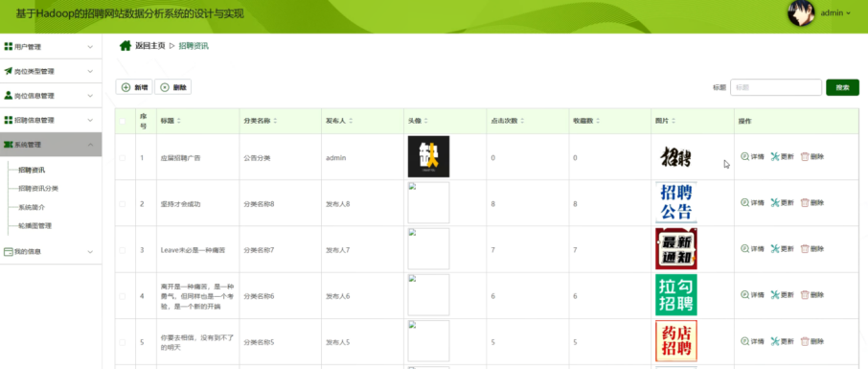Click 详情 icon for row 应届招聘广告
This screenshot has width=868, height=369.
[744, 157]
